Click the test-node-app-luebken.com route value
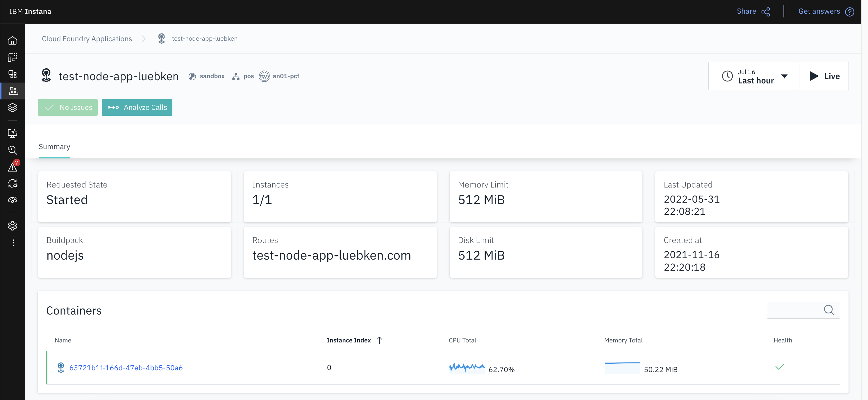868x400 pixels. pyautogui.click(x=332, y=256)
